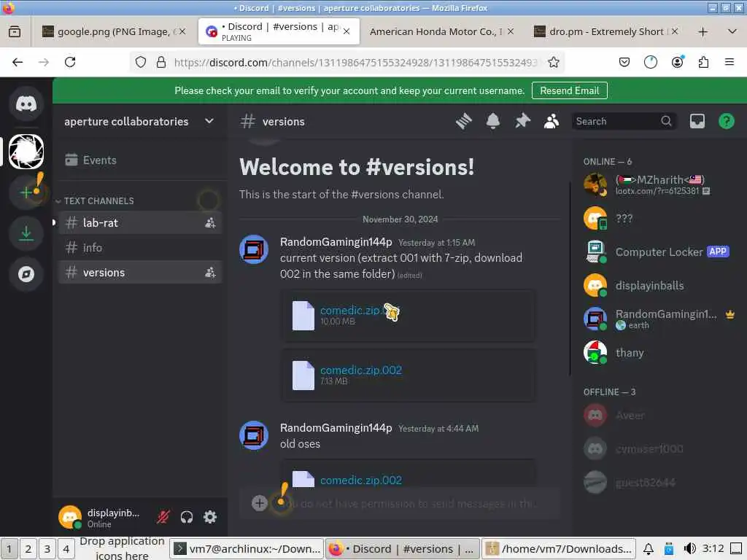Switch to dro.pm Extremely Short tab

click(x=606, y=31)
